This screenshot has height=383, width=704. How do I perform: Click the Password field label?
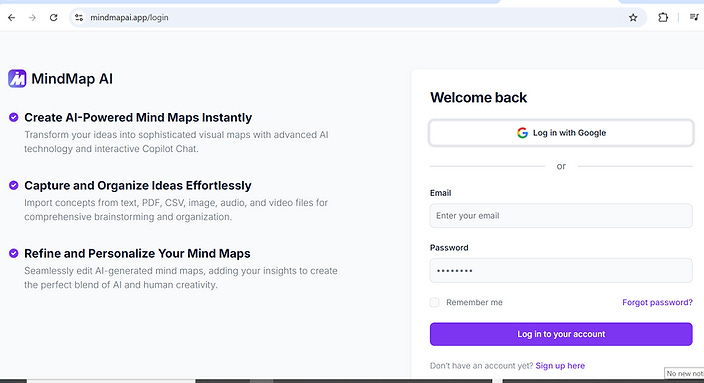pos(449,247)
